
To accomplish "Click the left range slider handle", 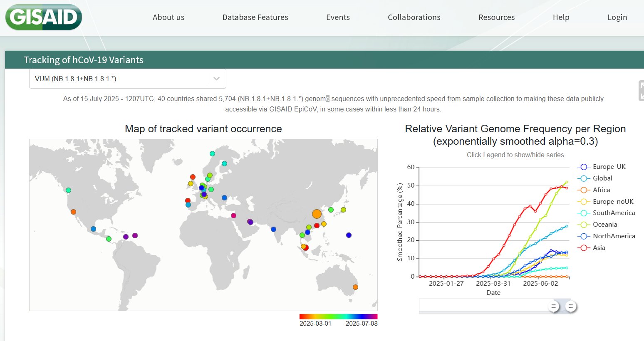I will (553, 307).
